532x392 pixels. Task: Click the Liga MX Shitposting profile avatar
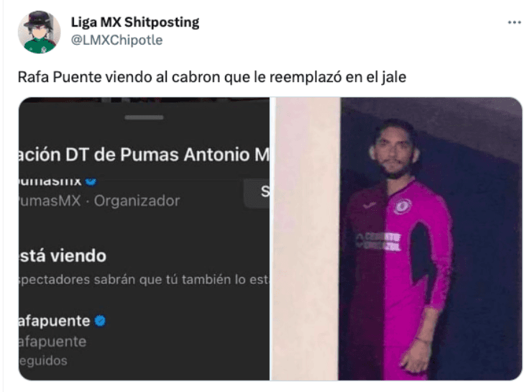click(x=39, y=32)
